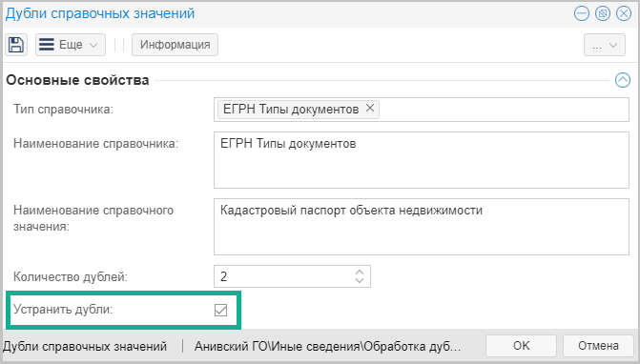Viewport: 640px width, 364px height.
Task: Open the Еще menu dropdown
Action: tap(71, 45)
